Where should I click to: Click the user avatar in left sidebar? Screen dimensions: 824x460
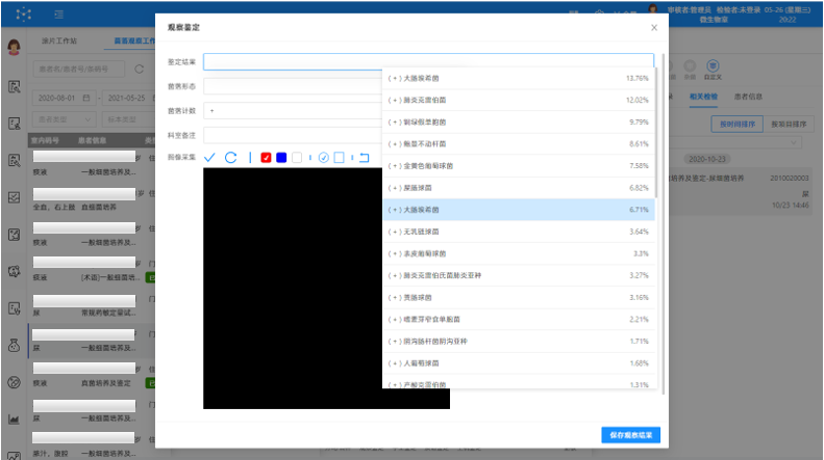click(x=15, y=47)
